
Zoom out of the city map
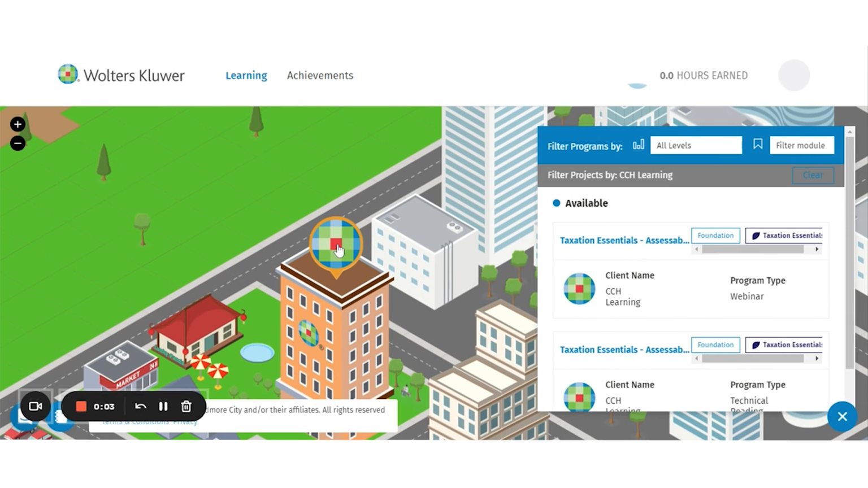coord(18,143)
